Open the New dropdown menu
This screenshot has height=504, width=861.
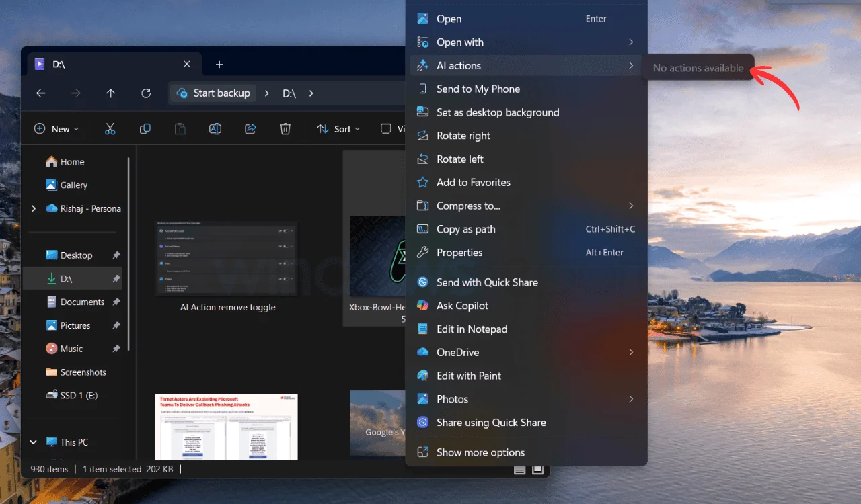click(x=57, y=129)
